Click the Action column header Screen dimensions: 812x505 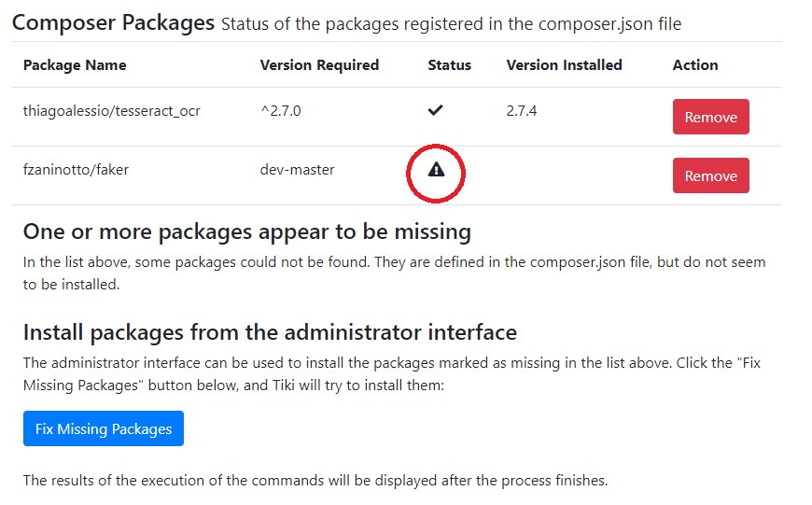(695, 64)
